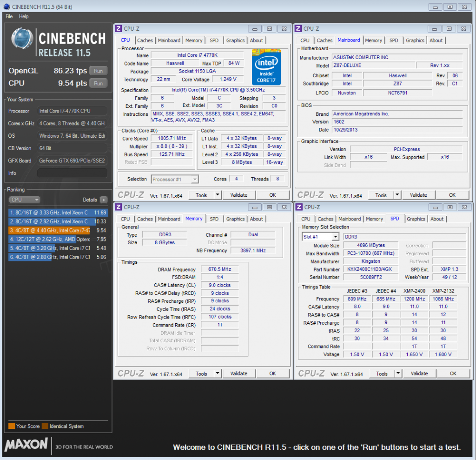The image size is (476, 460).
Task: Click the Info text field
Action: [72, 173]
